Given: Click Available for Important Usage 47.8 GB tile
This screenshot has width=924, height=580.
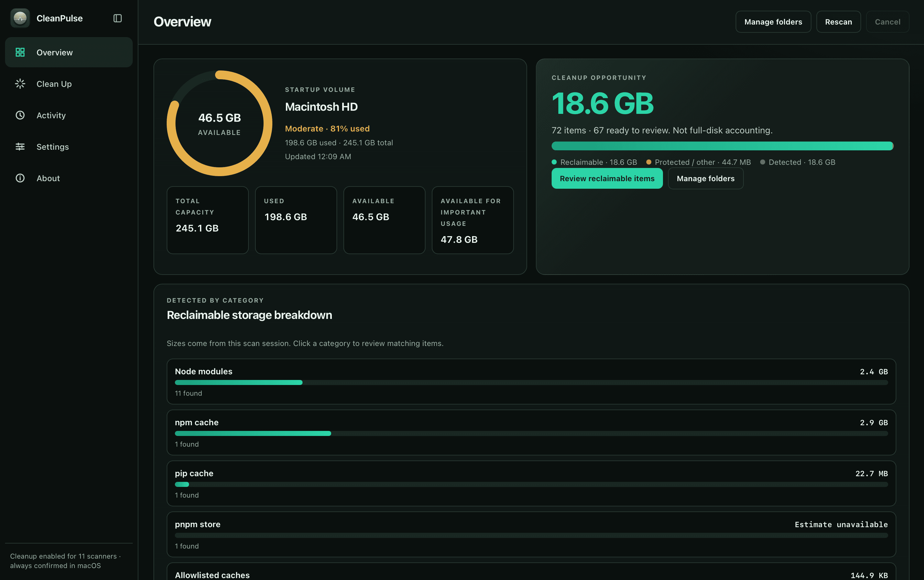Looking at the screenshot, I should coord(473,220).
